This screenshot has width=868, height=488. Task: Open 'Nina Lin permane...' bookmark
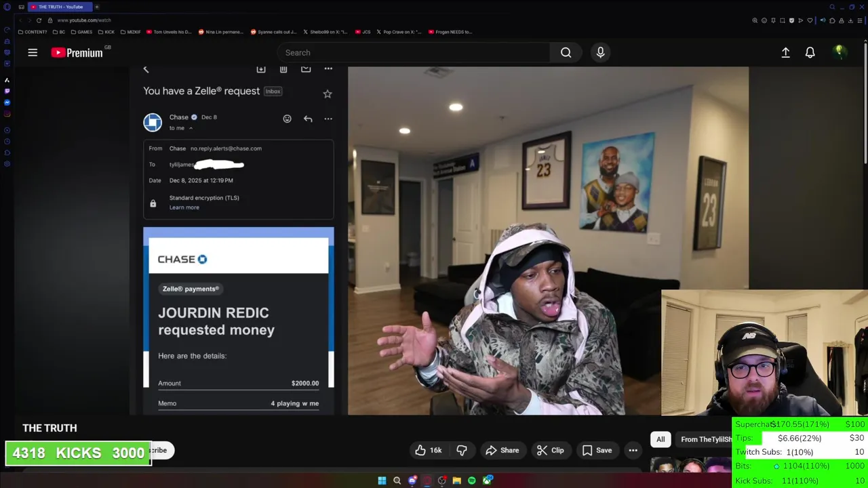(220, 32)
